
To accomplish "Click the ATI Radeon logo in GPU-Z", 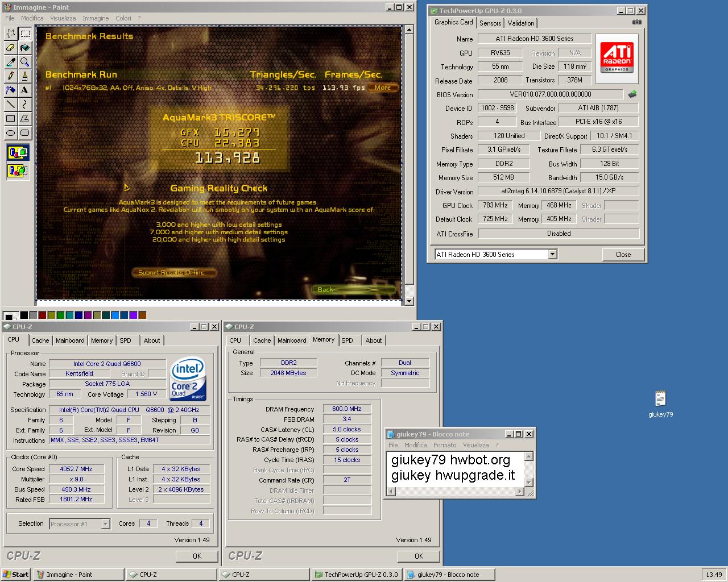I will (x=617, y=59).
